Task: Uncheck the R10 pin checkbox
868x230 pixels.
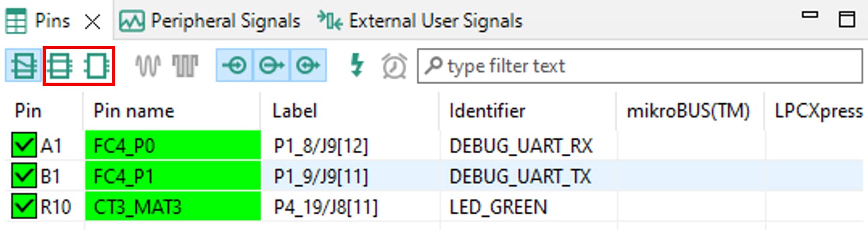Action: tap(23, 207)
